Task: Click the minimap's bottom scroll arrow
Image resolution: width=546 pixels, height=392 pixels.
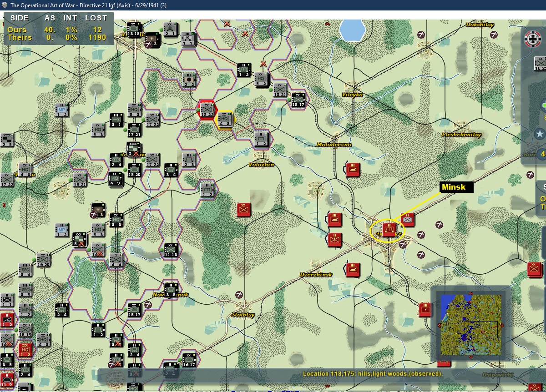Action: pos(471,357)
